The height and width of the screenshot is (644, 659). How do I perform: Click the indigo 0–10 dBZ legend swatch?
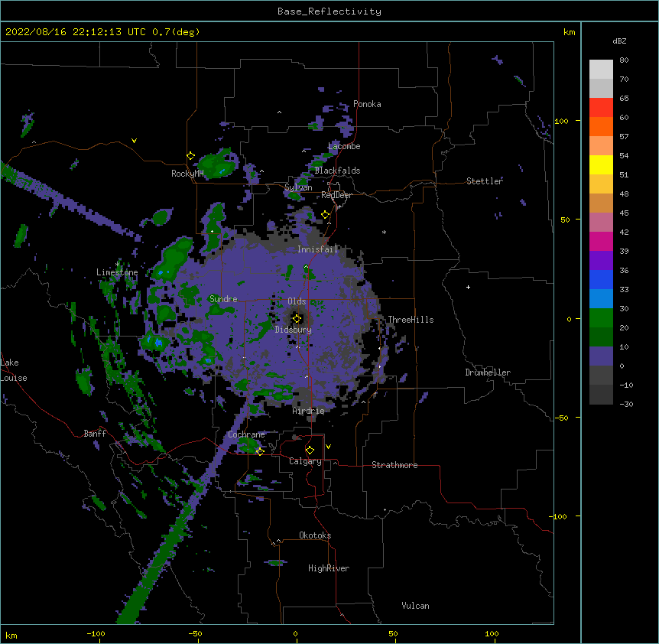(601, 356)
